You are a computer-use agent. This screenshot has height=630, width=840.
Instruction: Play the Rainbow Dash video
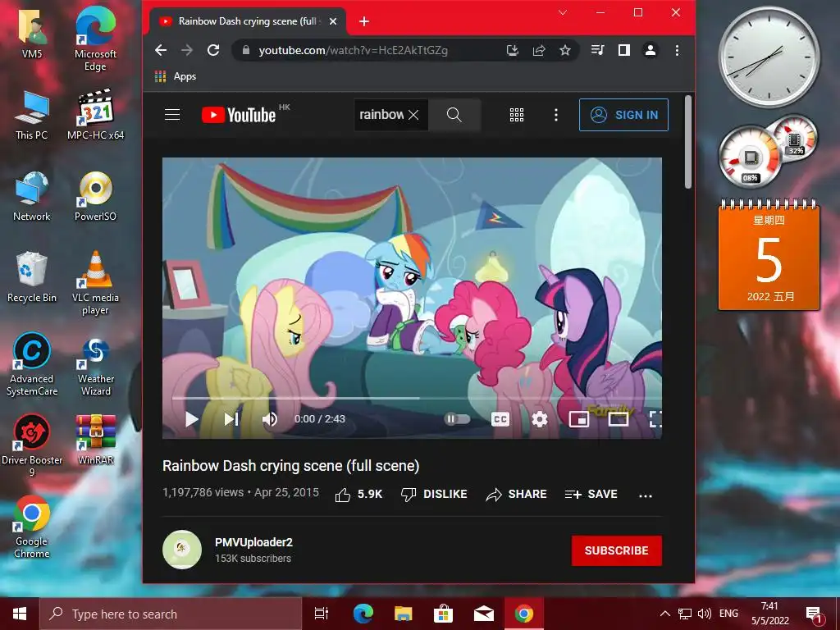[x=192, y=419]
